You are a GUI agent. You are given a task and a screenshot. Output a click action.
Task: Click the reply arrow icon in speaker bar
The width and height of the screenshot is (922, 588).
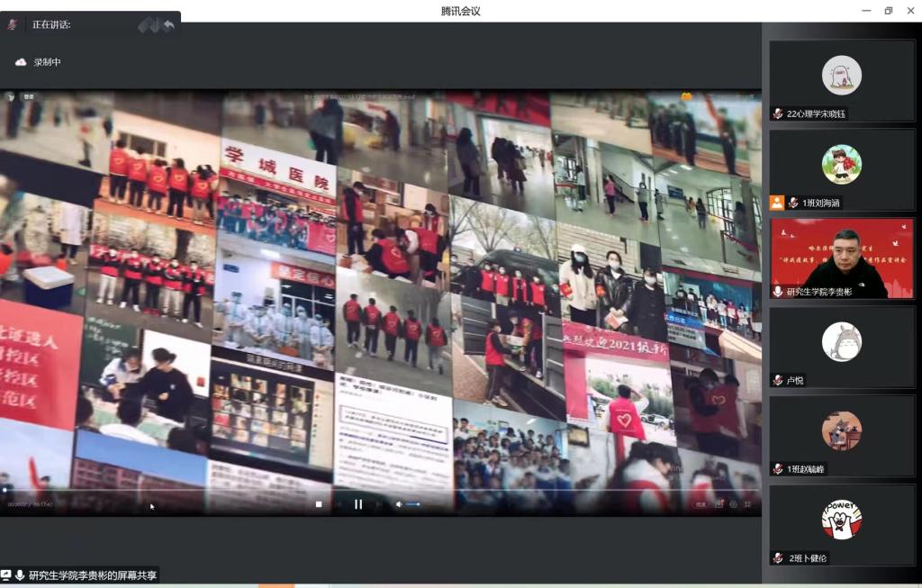(x=168, y=25)
